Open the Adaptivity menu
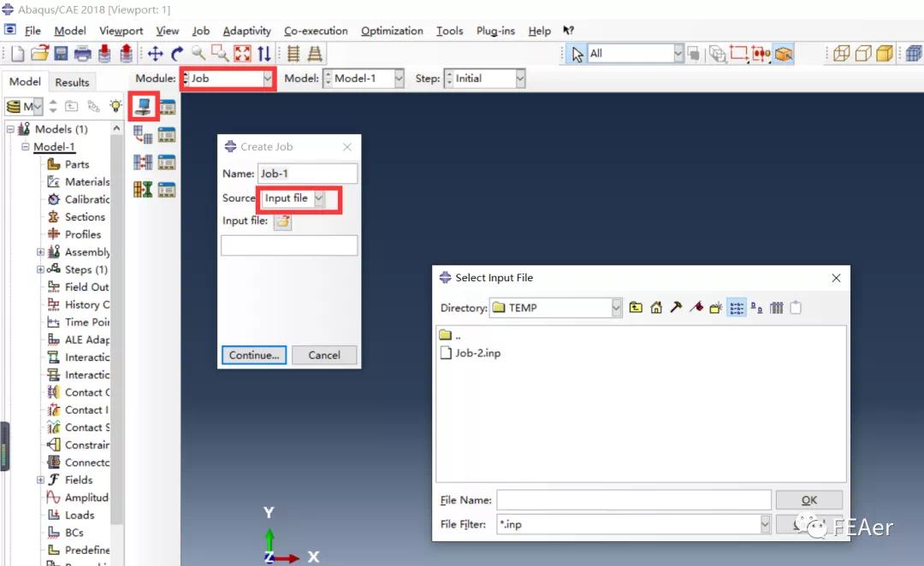 click(247, 31)
